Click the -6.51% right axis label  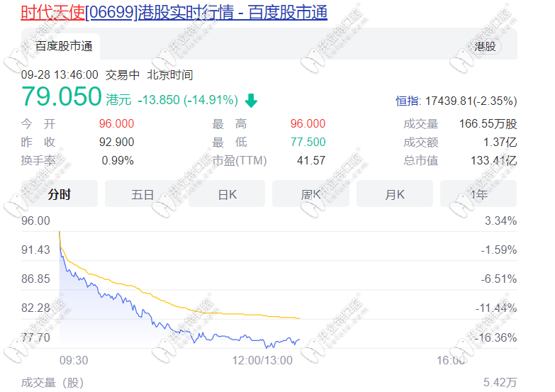coord(499,279)
